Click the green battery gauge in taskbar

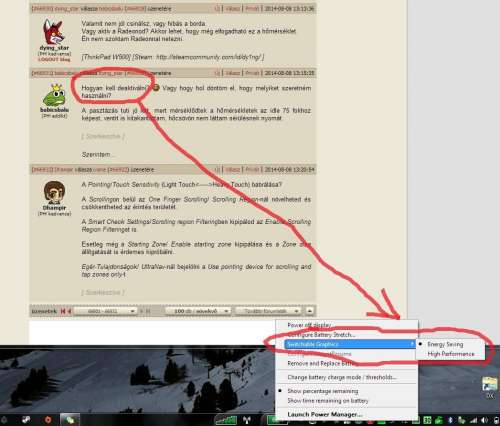tap(276, 420)
